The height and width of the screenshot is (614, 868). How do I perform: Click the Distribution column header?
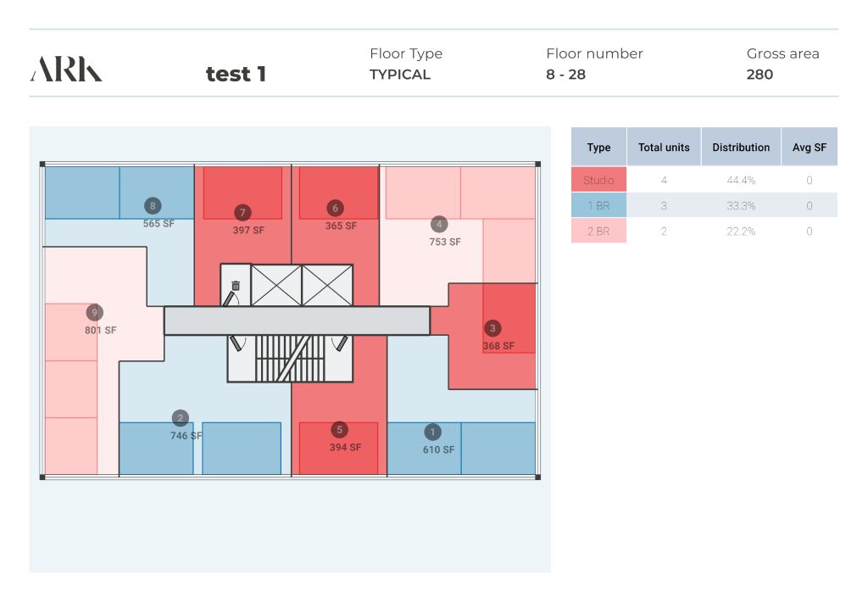(741, 147)
